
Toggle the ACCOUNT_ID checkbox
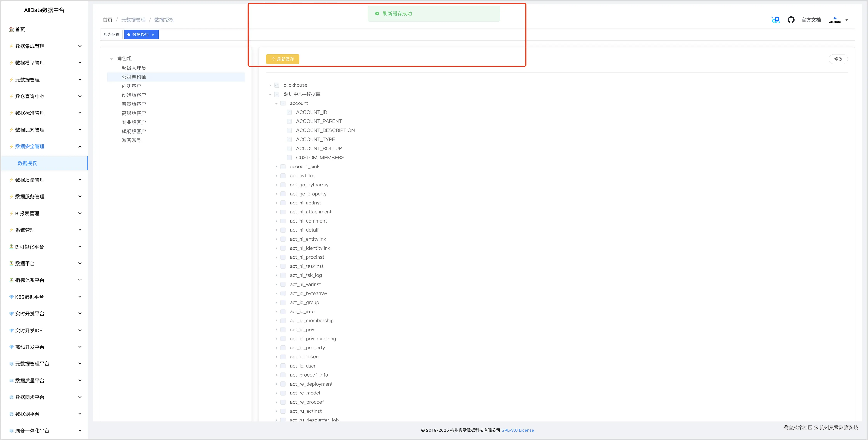289,112
